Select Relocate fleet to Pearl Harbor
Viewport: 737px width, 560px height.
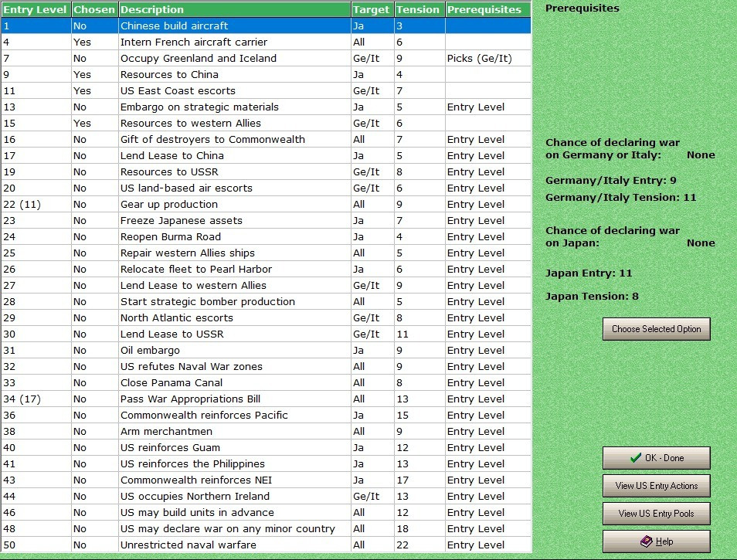(266, 270)
